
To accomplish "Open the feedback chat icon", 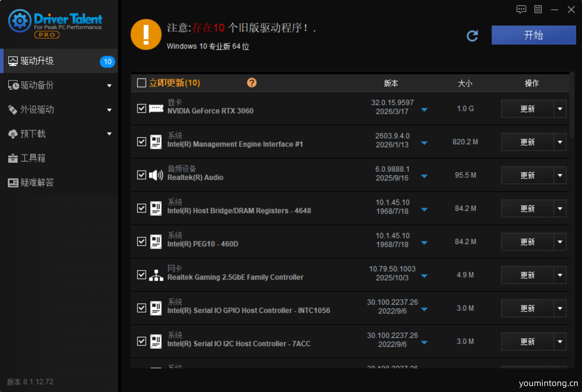I will pos(521,10).
